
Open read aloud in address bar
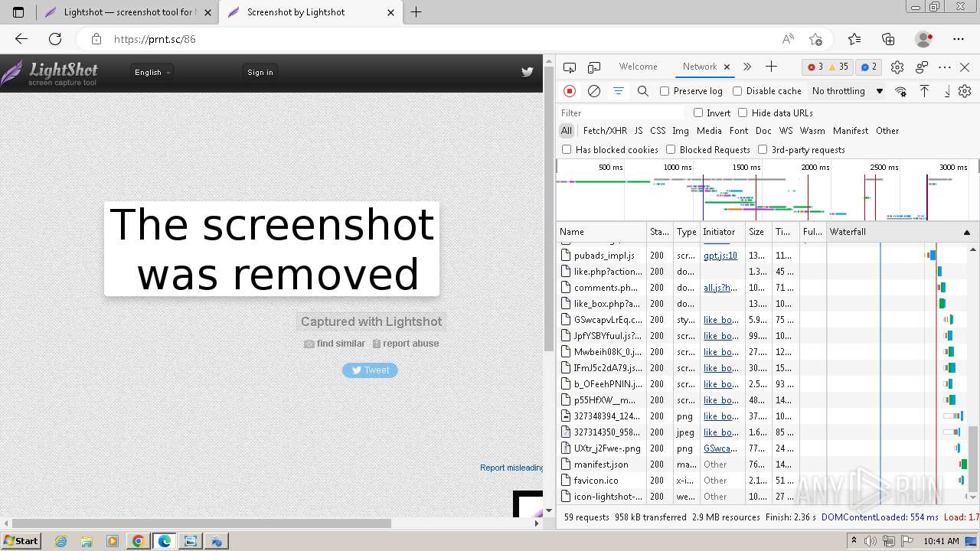pos(788,39)
